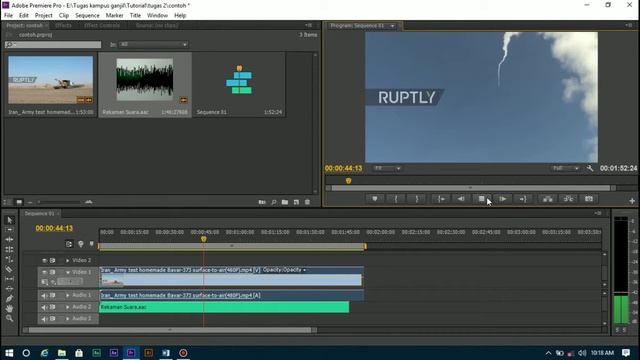Click Automate to Sequence in Project panel

[262, 202]
